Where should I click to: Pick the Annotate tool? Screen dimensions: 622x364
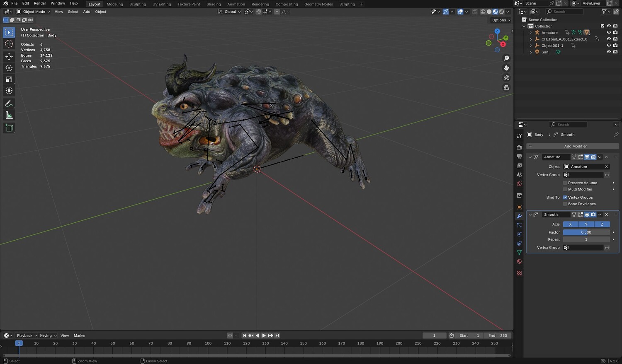click(x=9, y=104)
